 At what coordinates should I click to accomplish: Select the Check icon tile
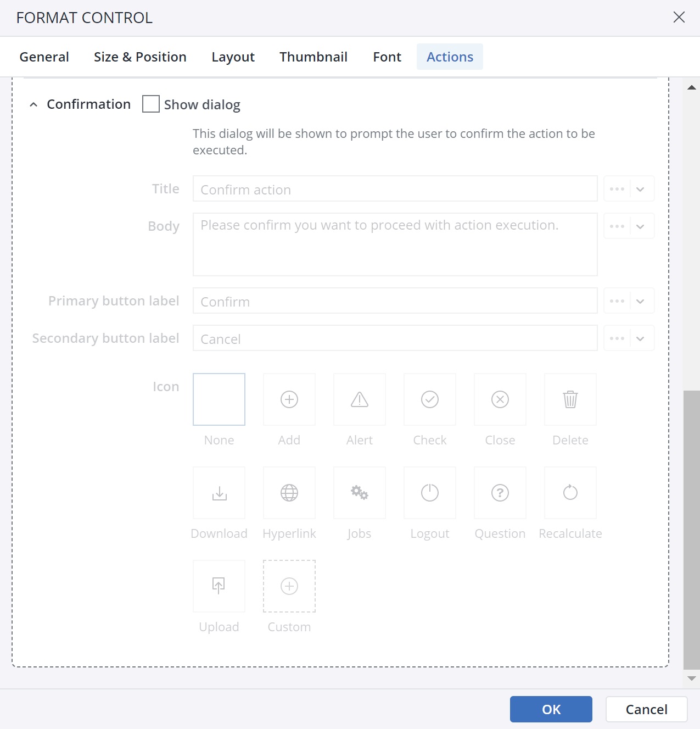[x=430, y=399]
